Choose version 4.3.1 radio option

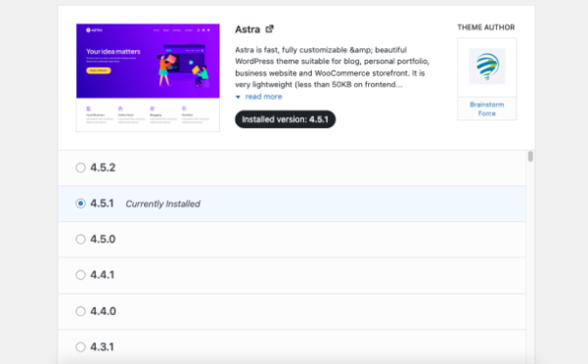click(x=80, y=346)
